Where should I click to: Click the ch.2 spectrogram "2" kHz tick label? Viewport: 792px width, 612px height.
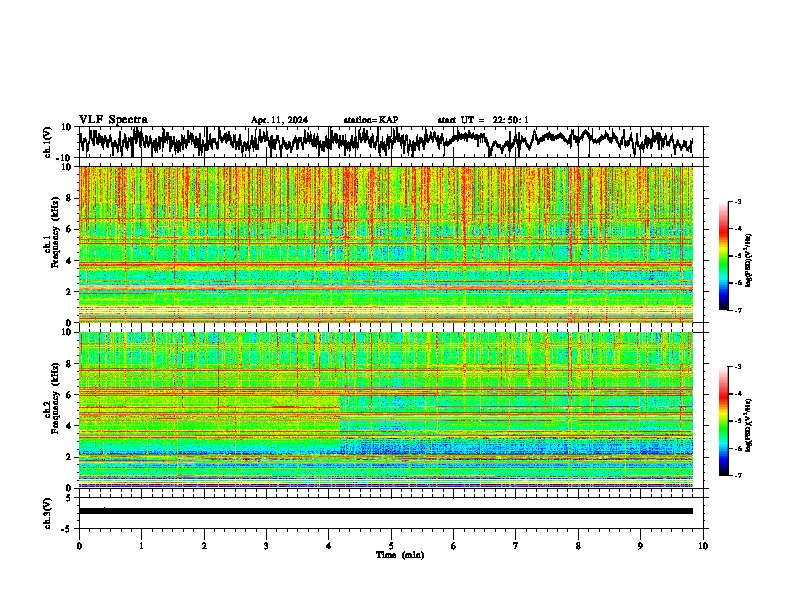[x=70, y=457]
